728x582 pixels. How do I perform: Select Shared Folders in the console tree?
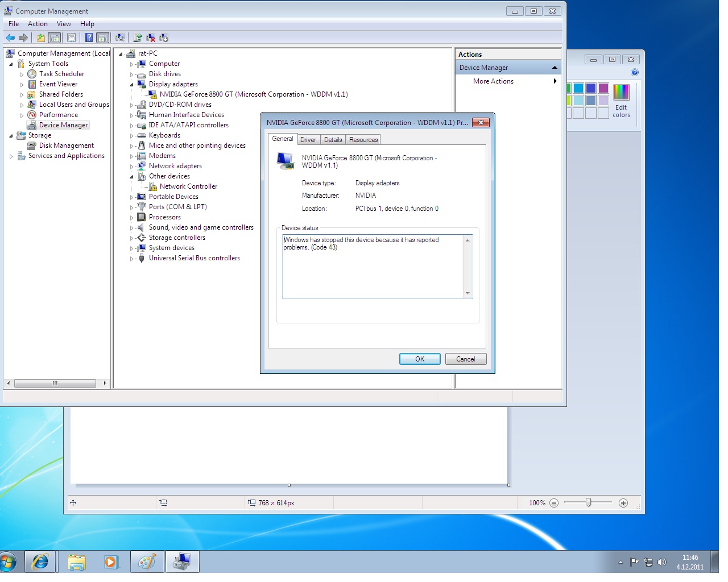click(x=61, y=94)
